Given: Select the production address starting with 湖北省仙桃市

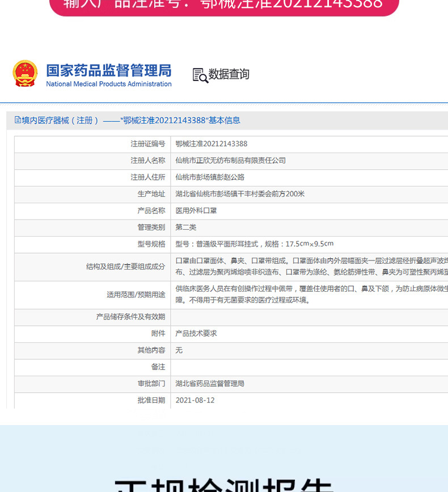Looking at the screenshot, I should (x=240, y=194).
